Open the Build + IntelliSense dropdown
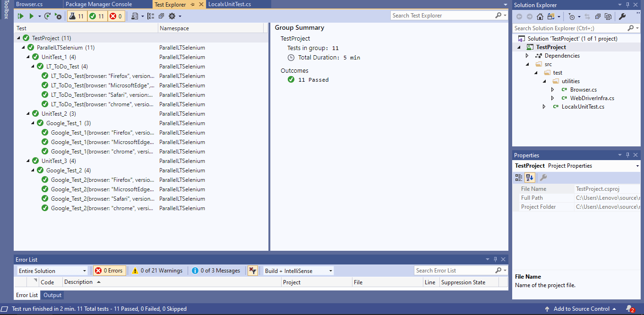Screen dimensions: 644x315 point(330,271)
